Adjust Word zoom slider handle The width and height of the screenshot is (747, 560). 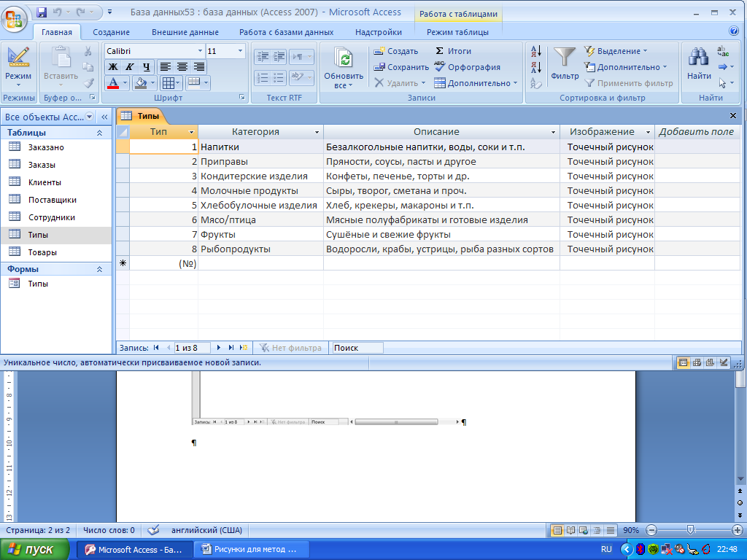(x=690, y=530)
